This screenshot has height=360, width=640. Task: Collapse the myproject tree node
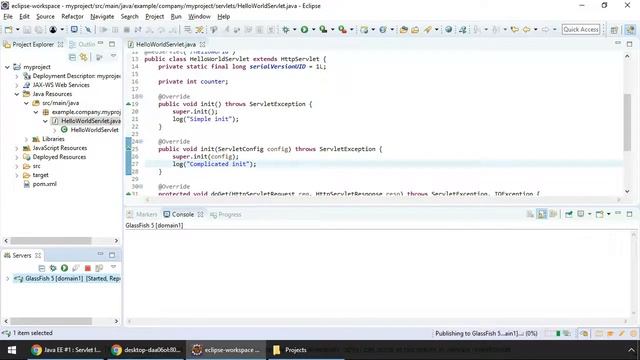tap(7, 67)
